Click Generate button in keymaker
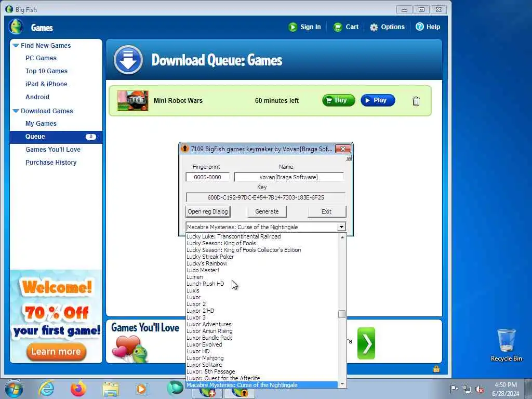The width and height of the screenshot is (532, 399). (267, 211)
